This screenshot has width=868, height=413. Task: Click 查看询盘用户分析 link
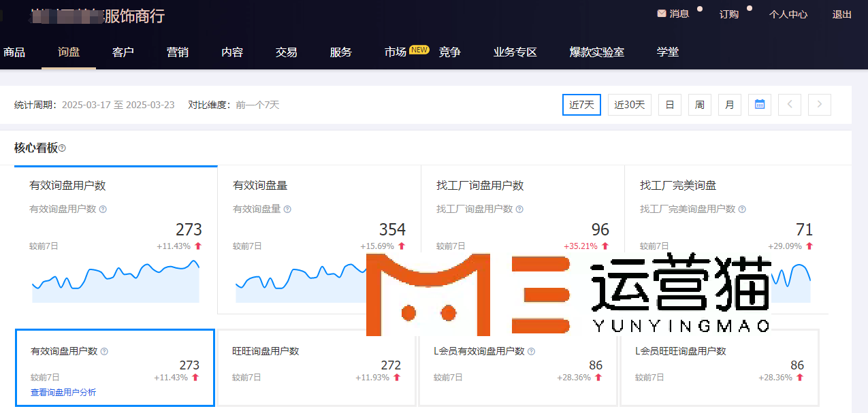63,393
